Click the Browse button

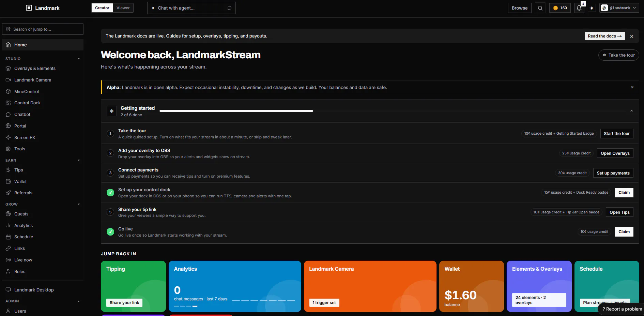pyautogui.click(x=520, y=8)
